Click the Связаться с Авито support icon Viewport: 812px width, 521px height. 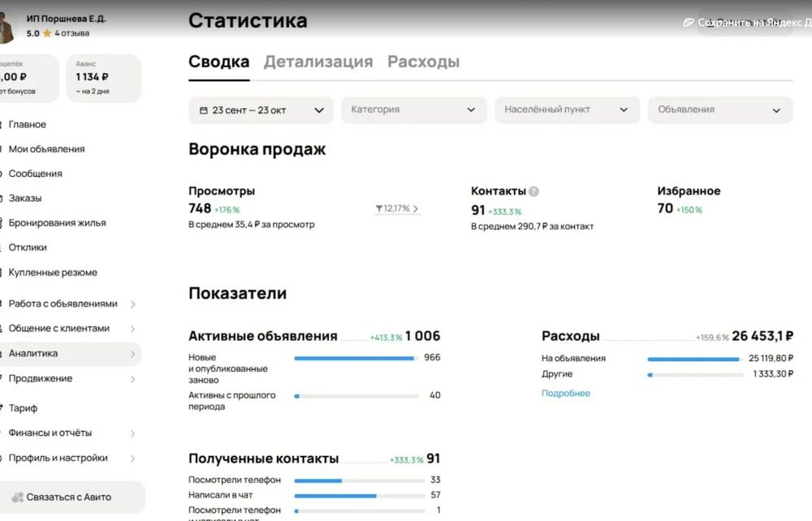[18, 497]
